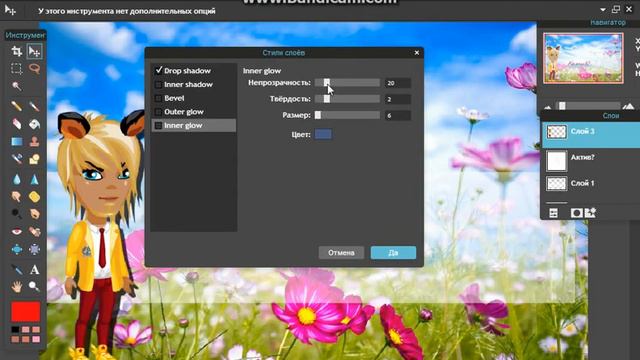
Task: Select the Pinch tool
Action: (x=34, y=249)
